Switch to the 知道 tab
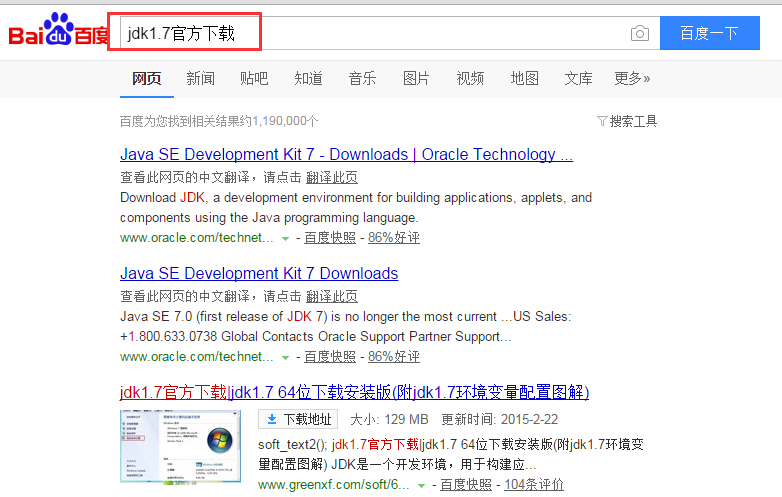Image resolution: width=782 pixels, height=497 pixels. tap(308, 78)
